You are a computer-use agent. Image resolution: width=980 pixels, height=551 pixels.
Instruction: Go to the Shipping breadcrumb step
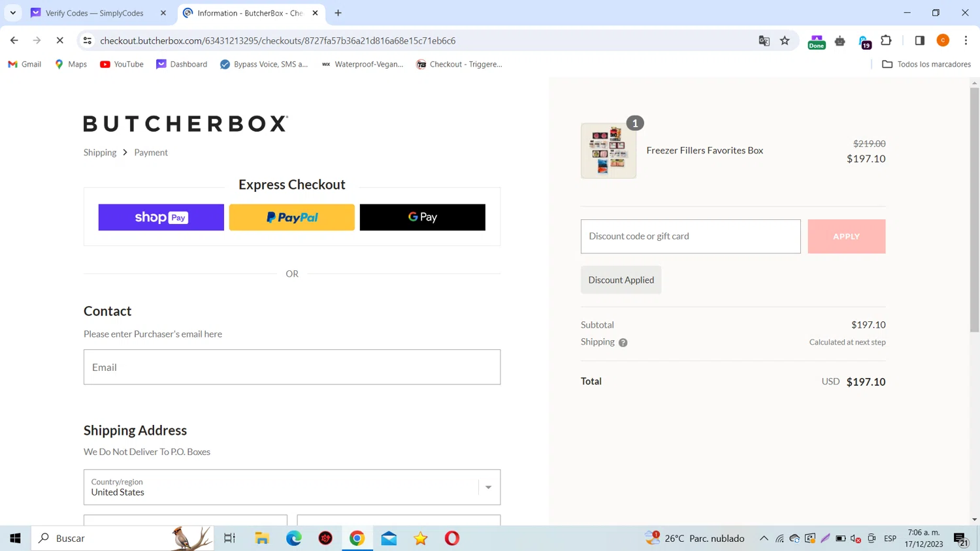pos(100,152)
